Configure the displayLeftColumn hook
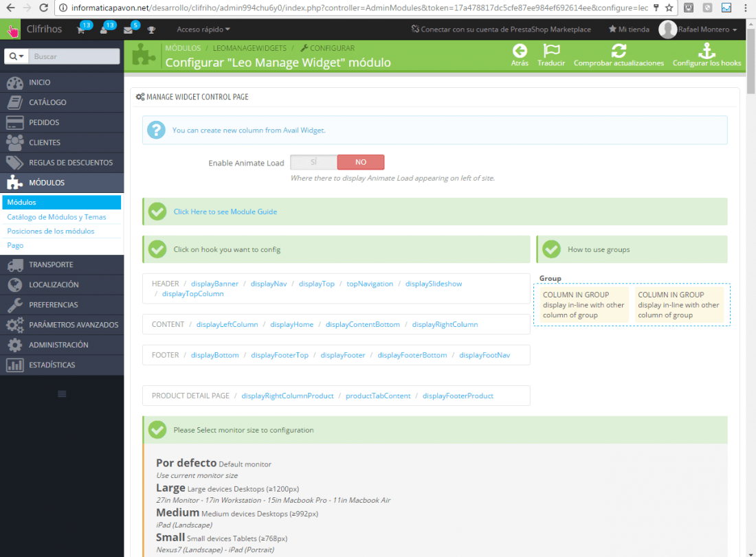This screenshot has height=557, width=756. tap(227, 325)
